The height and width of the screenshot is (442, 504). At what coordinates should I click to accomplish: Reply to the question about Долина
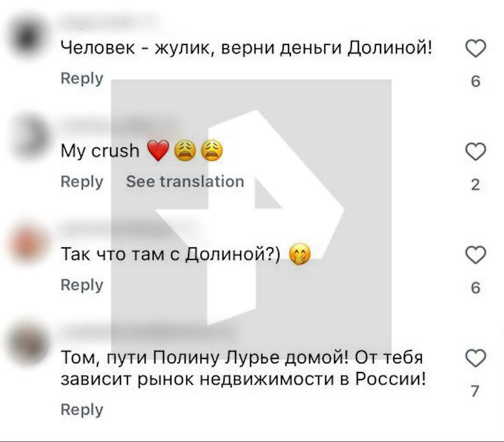click(82, 284)
